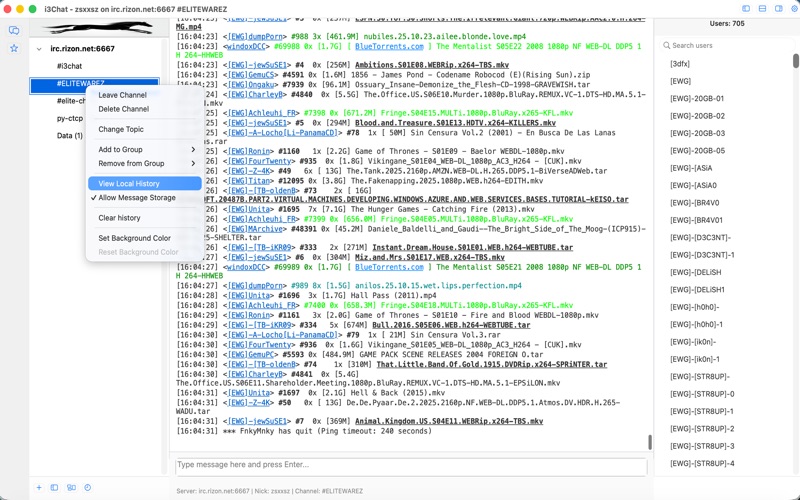Select user [EWG]-[DELiSH1 in user list

697,289
